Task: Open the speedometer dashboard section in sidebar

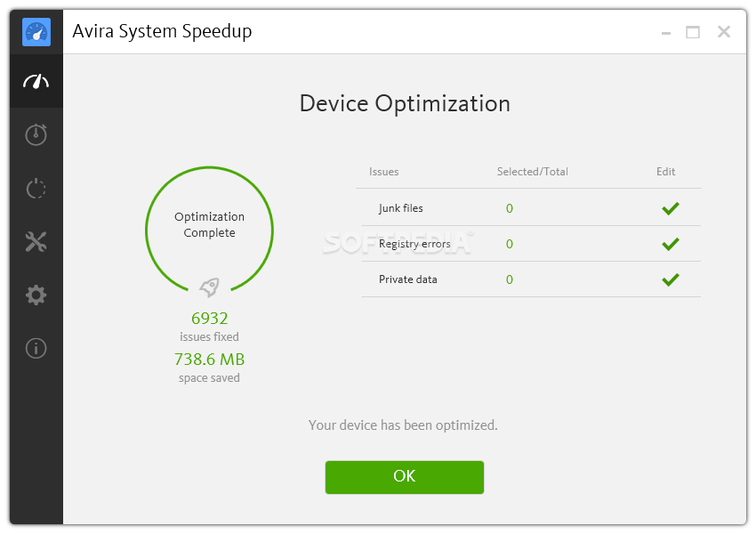Action: [36, 81]
